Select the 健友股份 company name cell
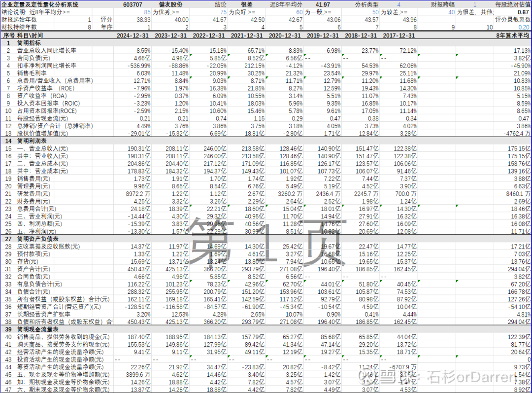Image resolution: width=532 pixels, height=393 pixels. 170,4
